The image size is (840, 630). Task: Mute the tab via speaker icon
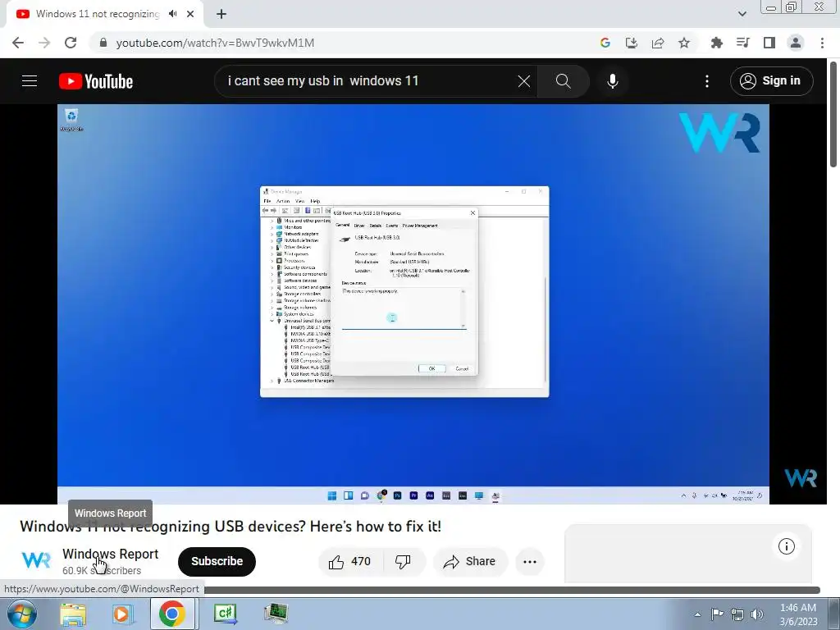click(x=172, y=14)
